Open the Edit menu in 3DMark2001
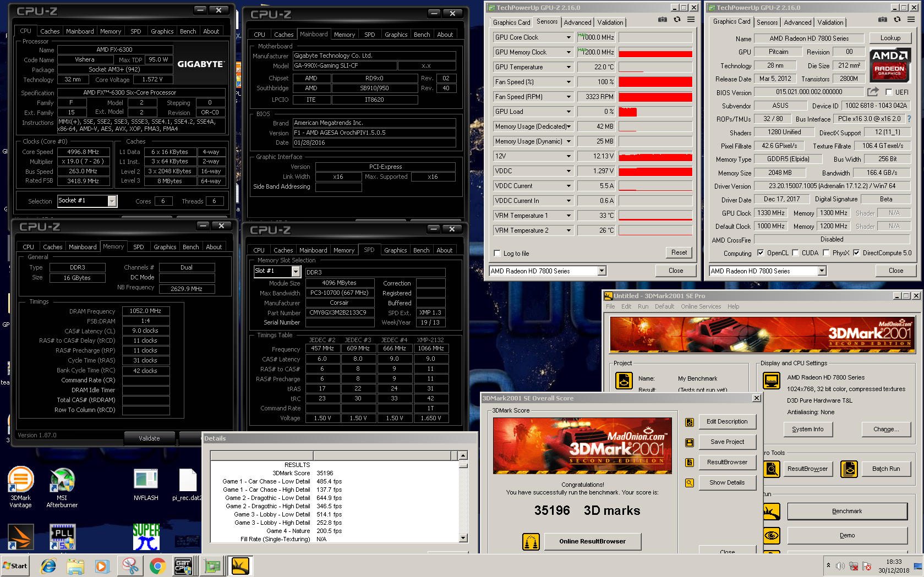This screenshot has height=577, width=924. point(626,307)
